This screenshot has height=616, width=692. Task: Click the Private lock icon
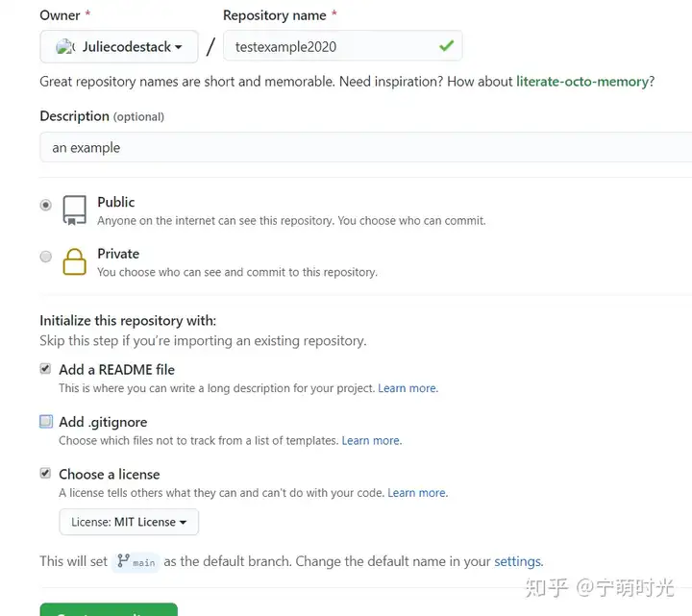click(75, 261)
